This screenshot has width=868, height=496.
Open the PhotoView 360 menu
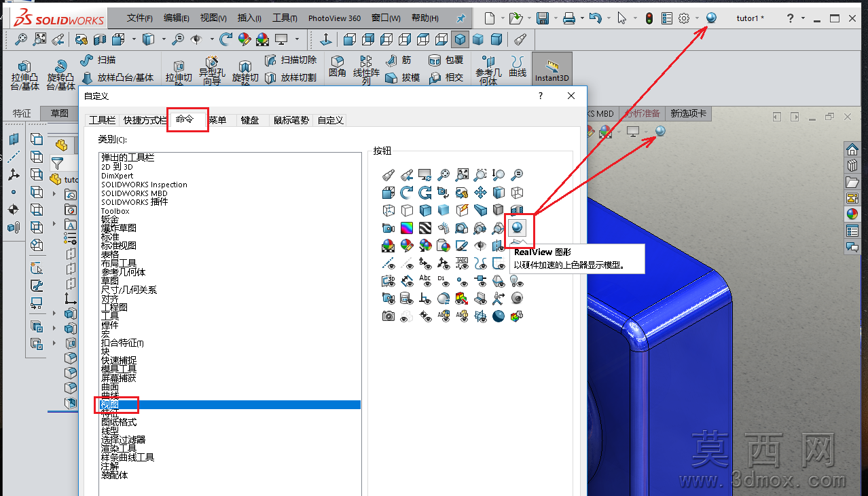(x=334, y=18)
